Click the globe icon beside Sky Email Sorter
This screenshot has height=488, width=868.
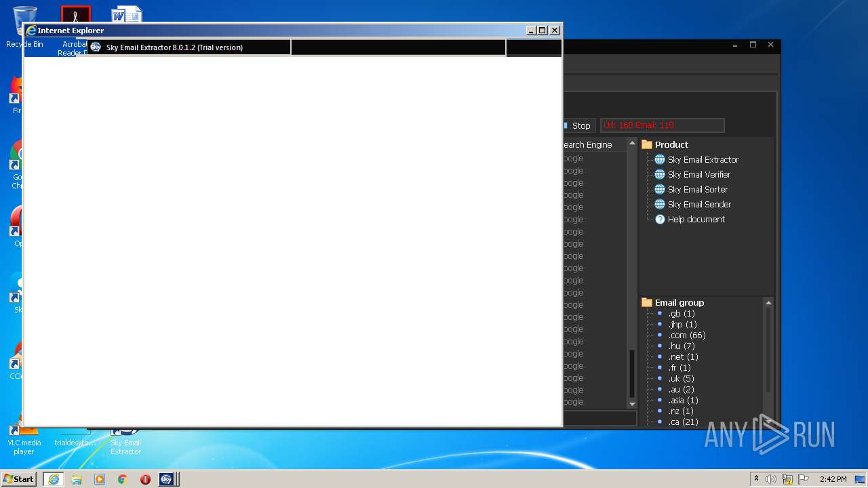(x=659, y=189)
